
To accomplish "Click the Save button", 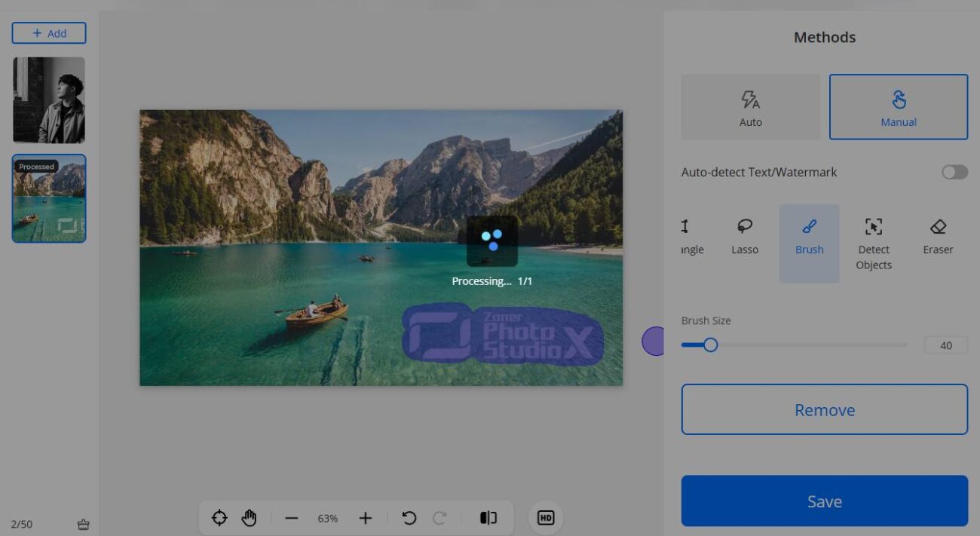I will point(824,501).
